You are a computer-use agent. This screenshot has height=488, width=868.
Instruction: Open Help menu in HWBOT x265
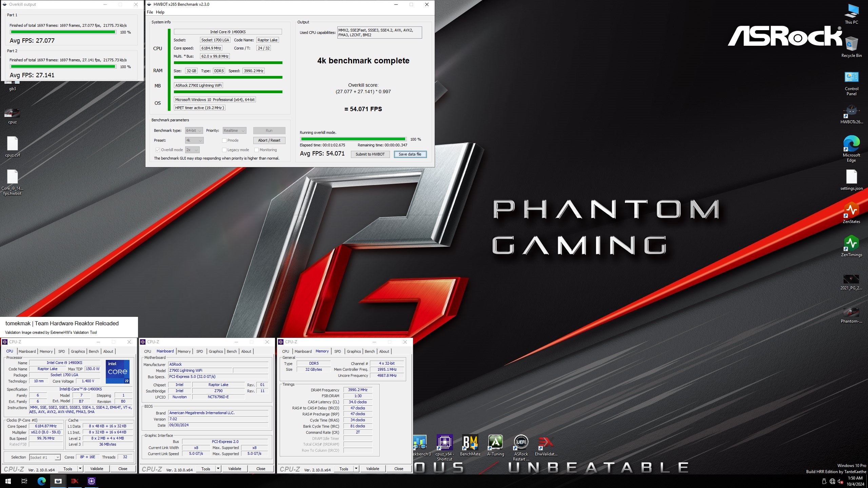[160, 12]
